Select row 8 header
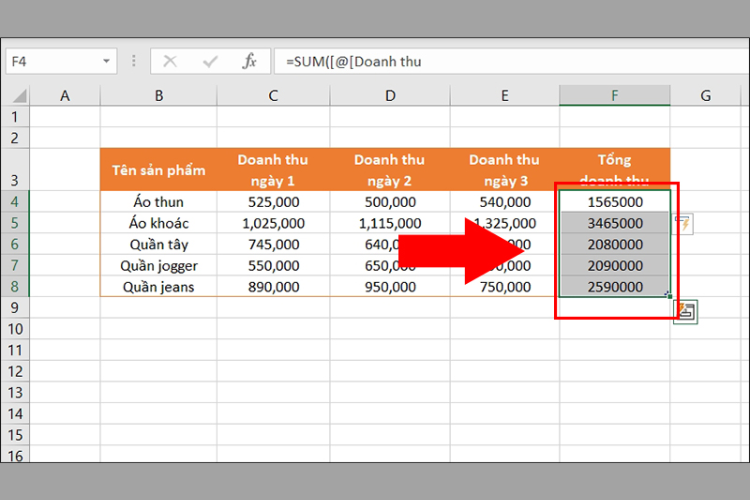This screenshot has width=750, height=500. click(15, 286)
